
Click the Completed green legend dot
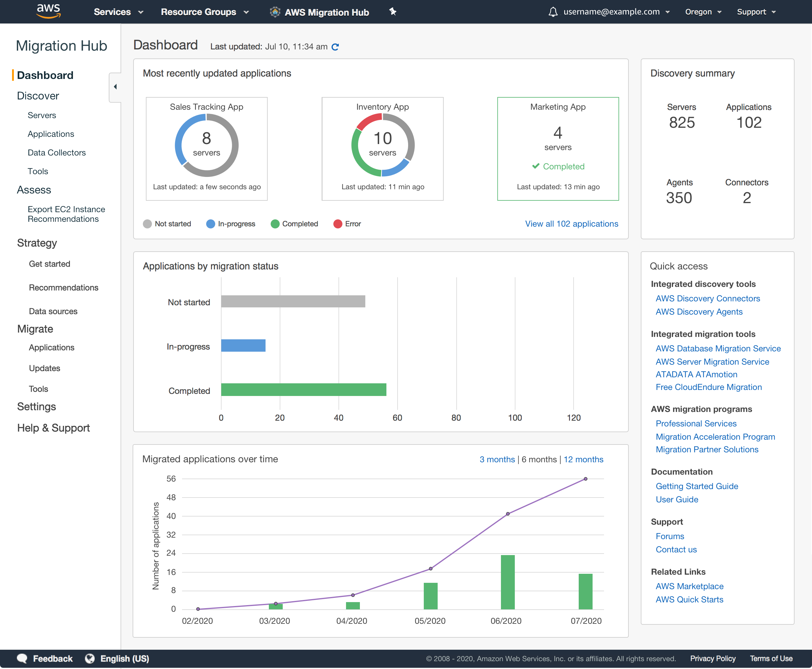(275, 224)
